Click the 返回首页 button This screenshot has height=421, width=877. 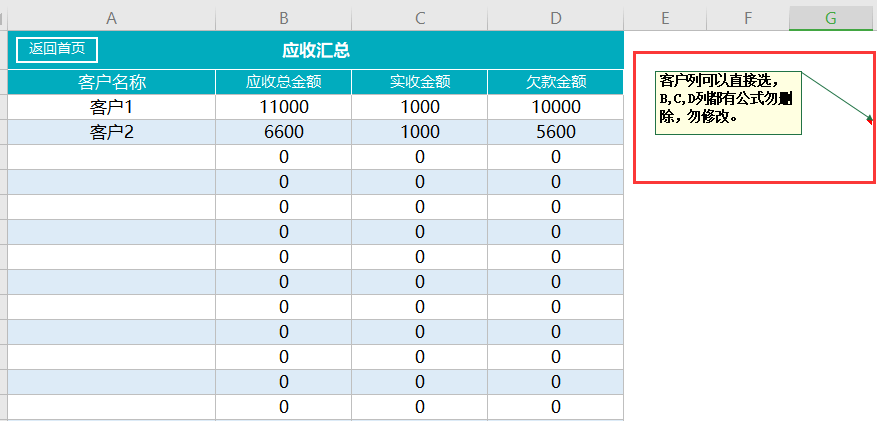click(57, 49)
